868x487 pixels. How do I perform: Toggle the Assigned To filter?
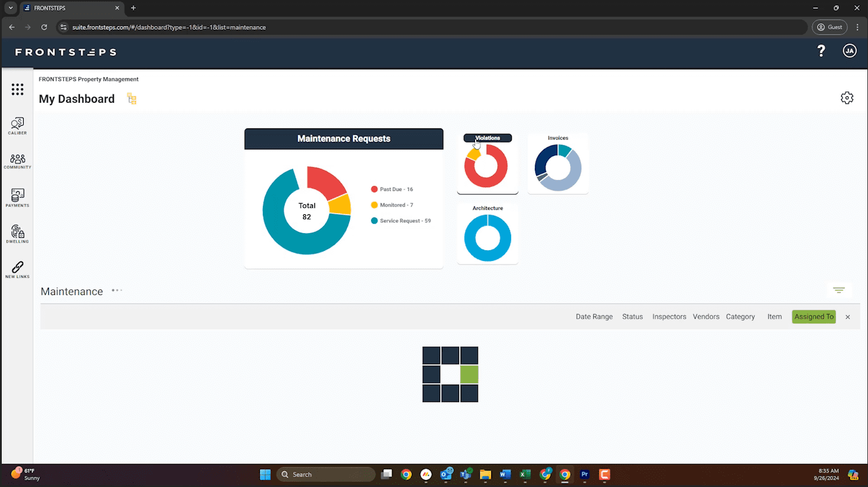pos(814,317)
